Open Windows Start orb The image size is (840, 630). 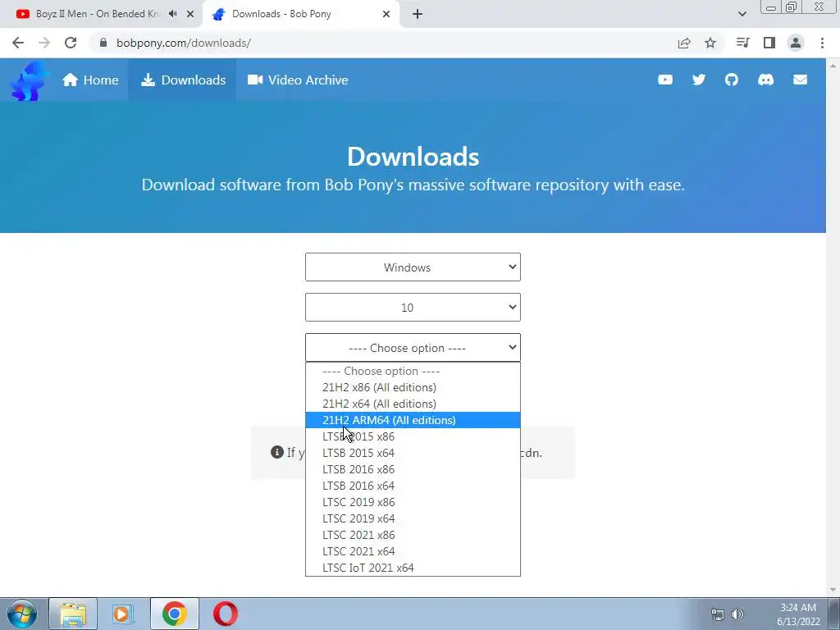pos(22,614)
